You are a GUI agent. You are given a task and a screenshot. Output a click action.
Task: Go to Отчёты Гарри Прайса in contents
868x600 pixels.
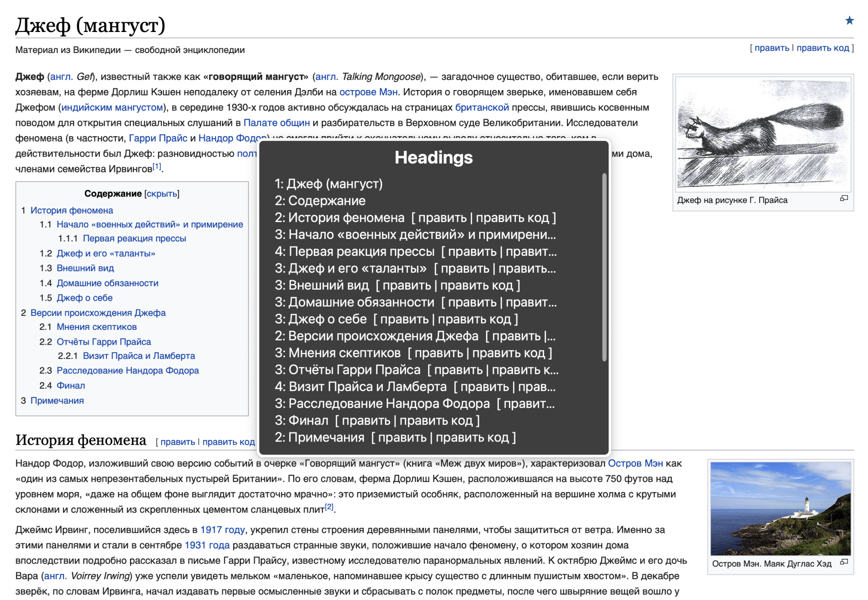(104, 342)
